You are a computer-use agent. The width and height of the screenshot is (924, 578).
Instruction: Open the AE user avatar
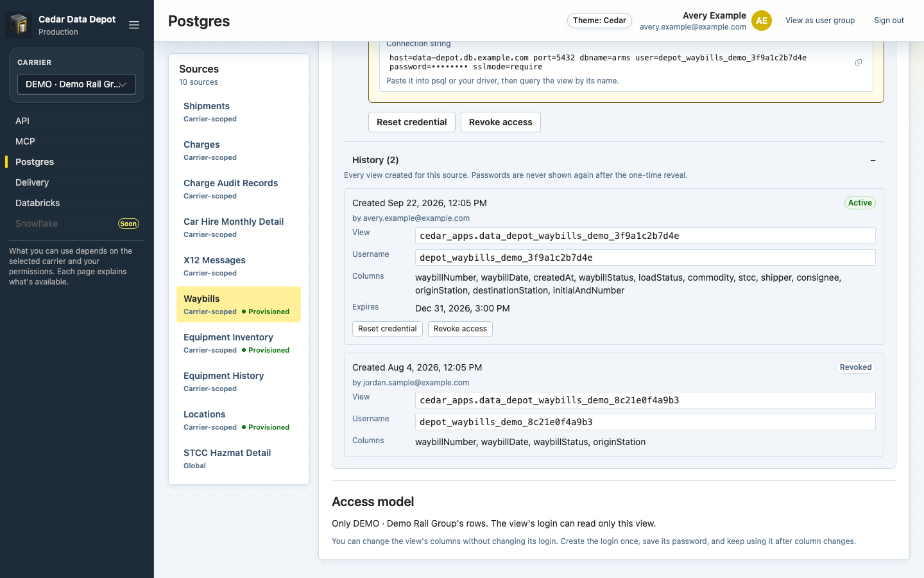762,21
